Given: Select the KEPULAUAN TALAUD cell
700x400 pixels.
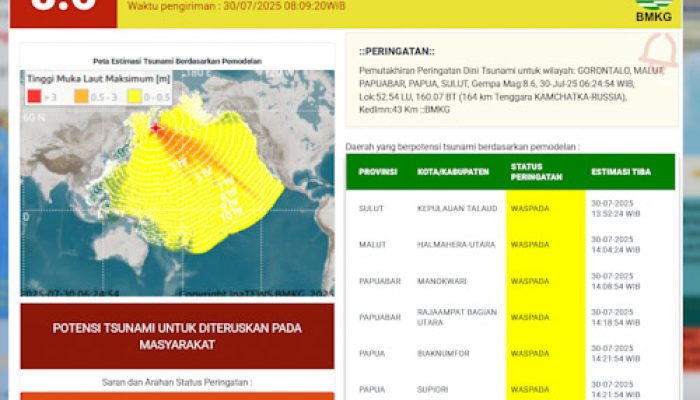Looking at the screenshot, I should pos(457,208).
